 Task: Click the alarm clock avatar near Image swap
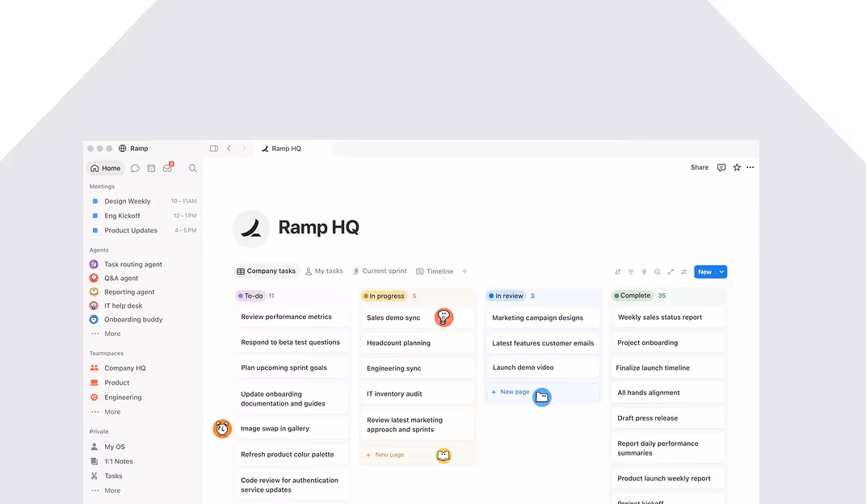(x=222, y=429)
